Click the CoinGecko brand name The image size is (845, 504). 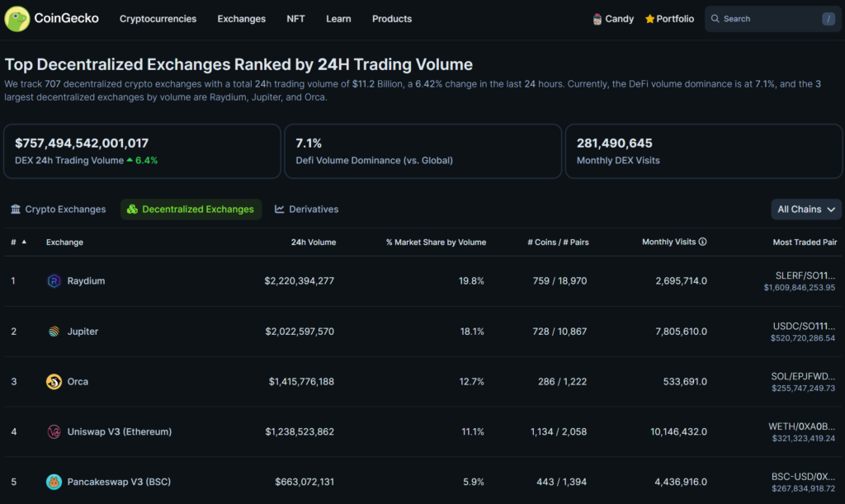point(66,18)
